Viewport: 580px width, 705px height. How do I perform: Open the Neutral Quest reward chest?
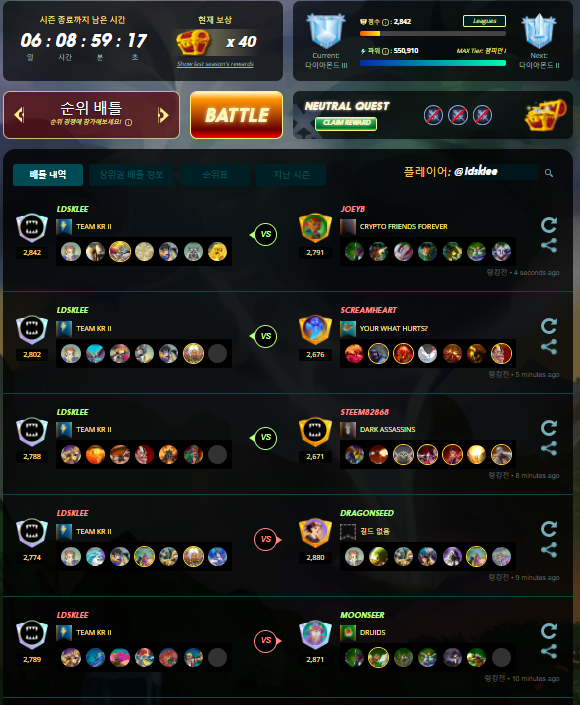tap(545, 115)
